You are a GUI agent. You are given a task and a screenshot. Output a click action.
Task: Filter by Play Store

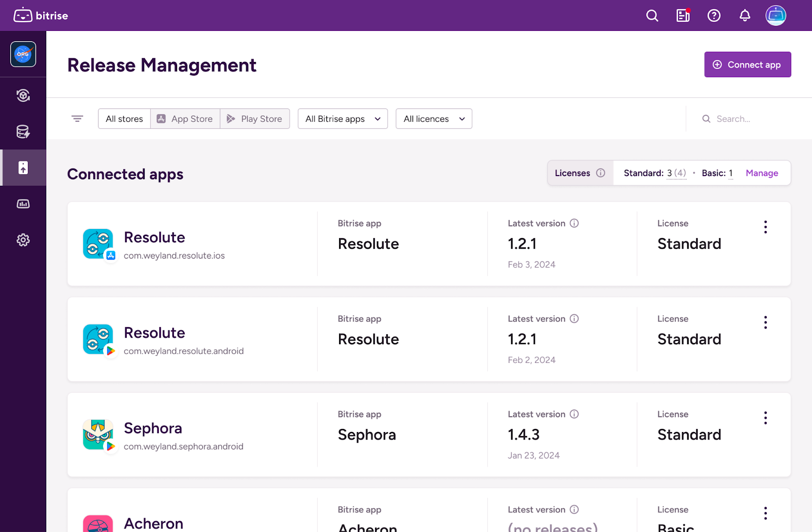255,119
